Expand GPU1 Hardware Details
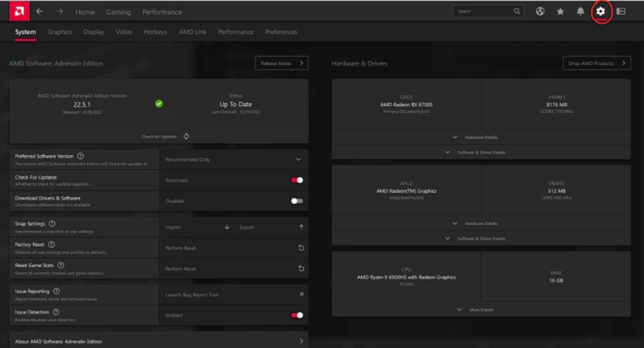 [481, 137]
